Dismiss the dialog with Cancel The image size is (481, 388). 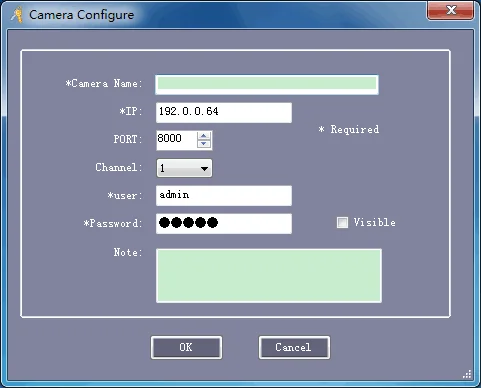click(294, 347)
